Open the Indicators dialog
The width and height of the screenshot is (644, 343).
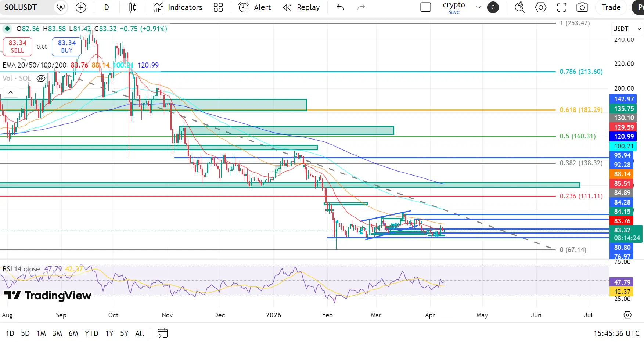(178, 7)
